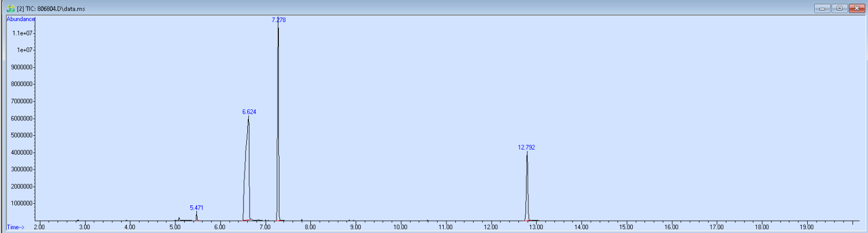Click the 4.00 time axis value
The height and width of the screenshot is (233, 868).
[x=129, y=227]
